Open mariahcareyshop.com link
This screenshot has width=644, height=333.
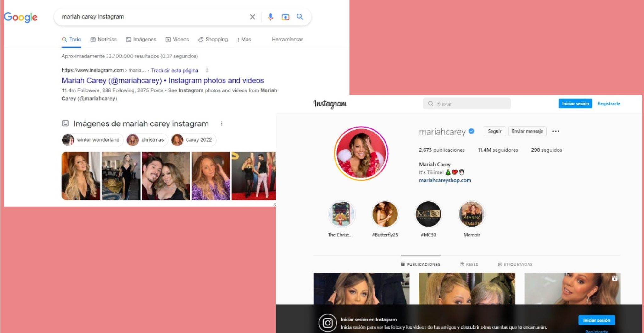[x=445, y=180]
